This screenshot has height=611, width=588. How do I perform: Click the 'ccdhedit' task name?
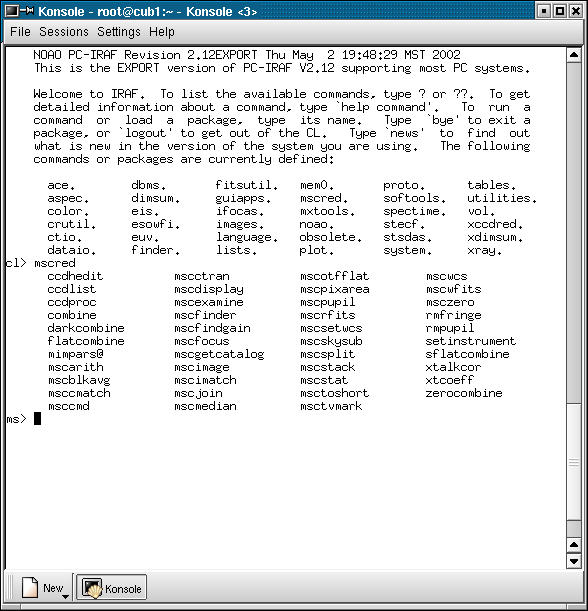[75, 276]
